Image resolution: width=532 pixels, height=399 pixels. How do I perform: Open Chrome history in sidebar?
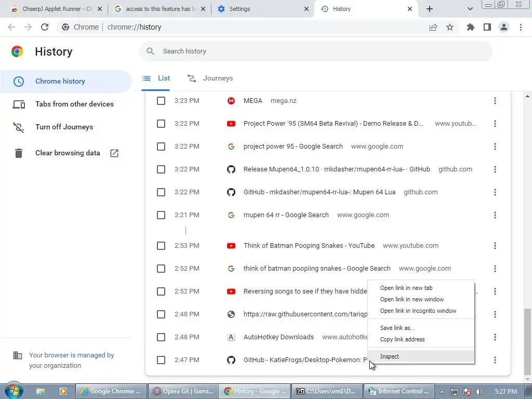click(x=66, y=82)
